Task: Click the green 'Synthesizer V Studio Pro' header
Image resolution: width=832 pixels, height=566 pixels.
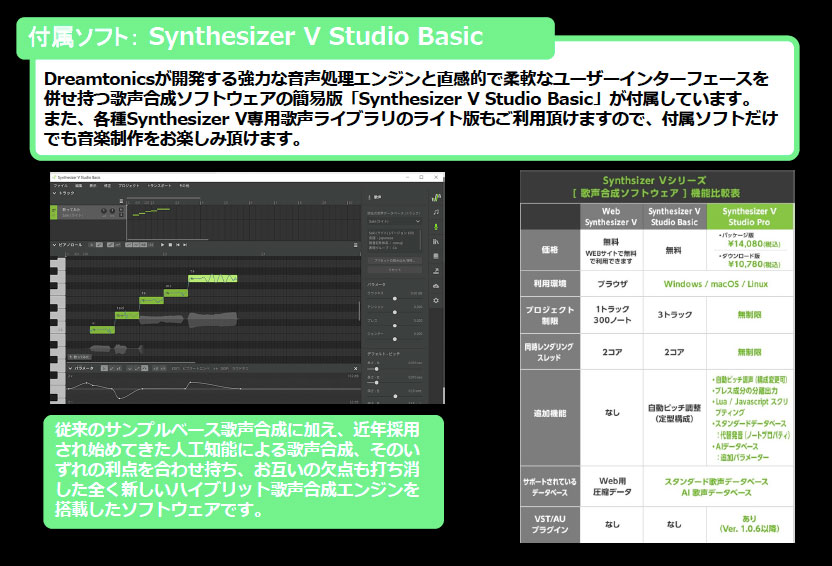Action: tap(750, 216)
